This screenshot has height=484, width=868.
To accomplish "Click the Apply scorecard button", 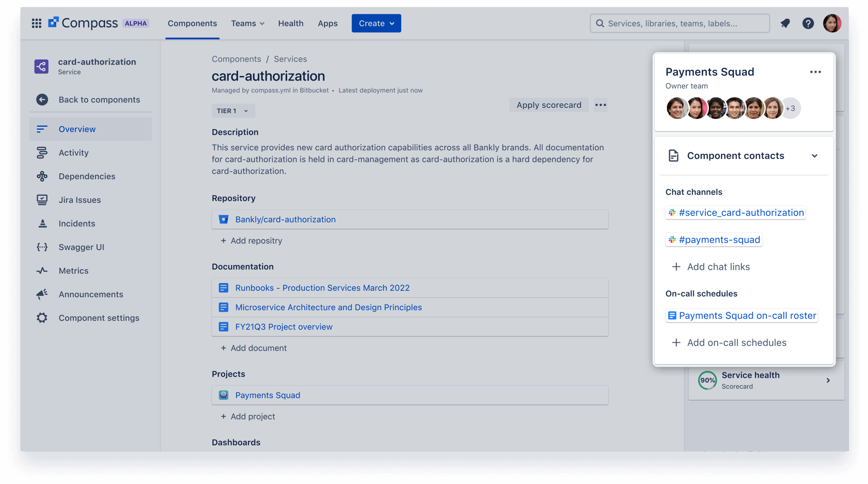I will coord(548,105).
